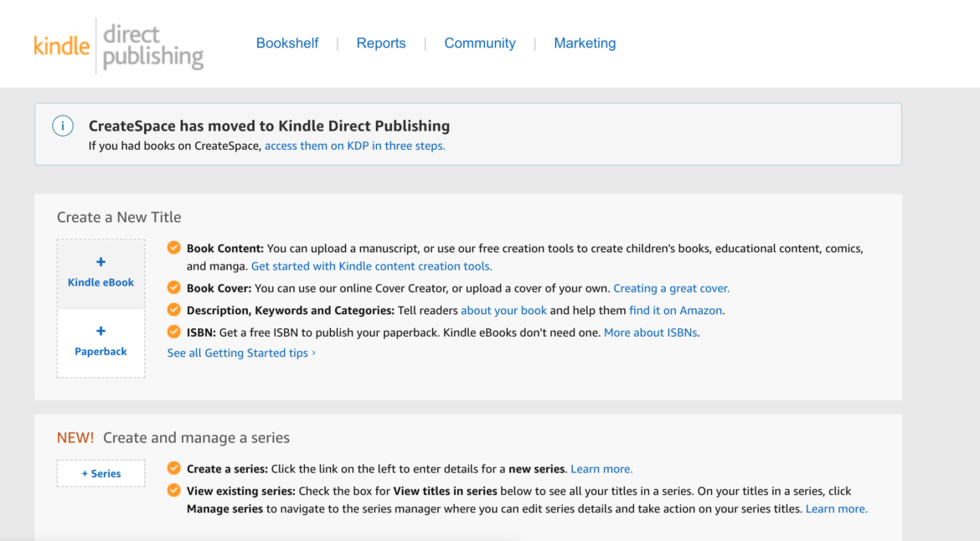This screenshot has width=980, height=541.
Task: Click the 'CreateSpace has moved to Kindle Direct Publishing' heading
Action: 270,126
